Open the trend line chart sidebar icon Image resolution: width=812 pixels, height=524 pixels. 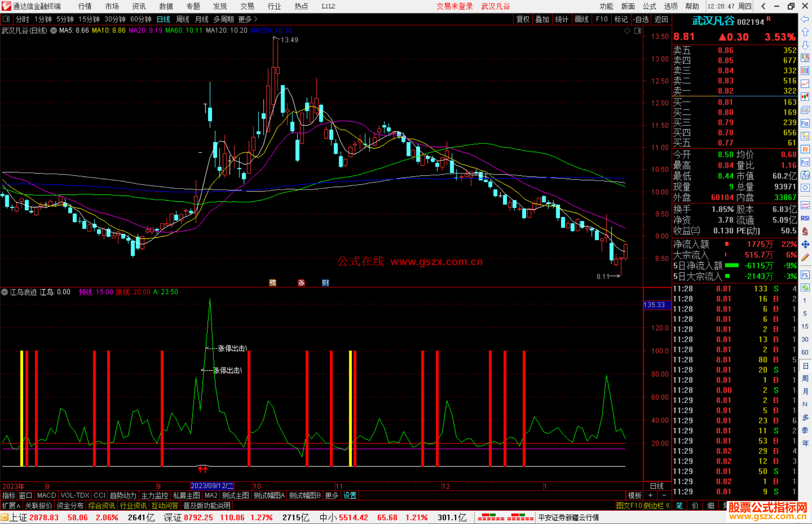[x=805, y=84]
